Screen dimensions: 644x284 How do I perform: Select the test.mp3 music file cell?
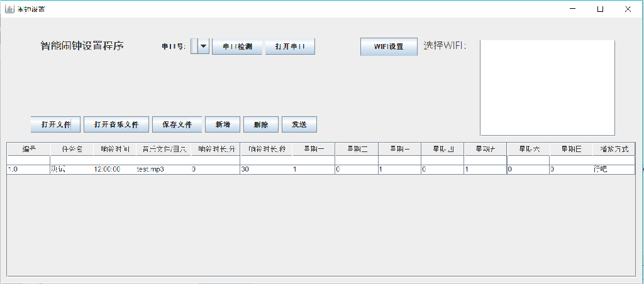(164, 169)
